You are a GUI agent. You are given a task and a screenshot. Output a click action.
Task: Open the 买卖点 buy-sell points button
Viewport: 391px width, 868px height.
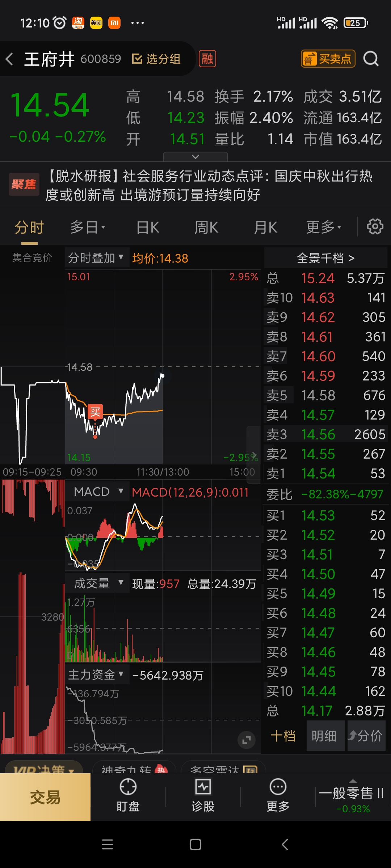click(x=328, y=59)
